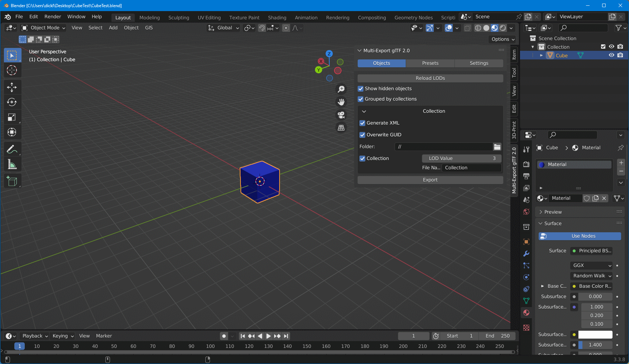Open the Modifier properties wrench icon
This screenshot has width=629, height=364.
tap(526, 254)
